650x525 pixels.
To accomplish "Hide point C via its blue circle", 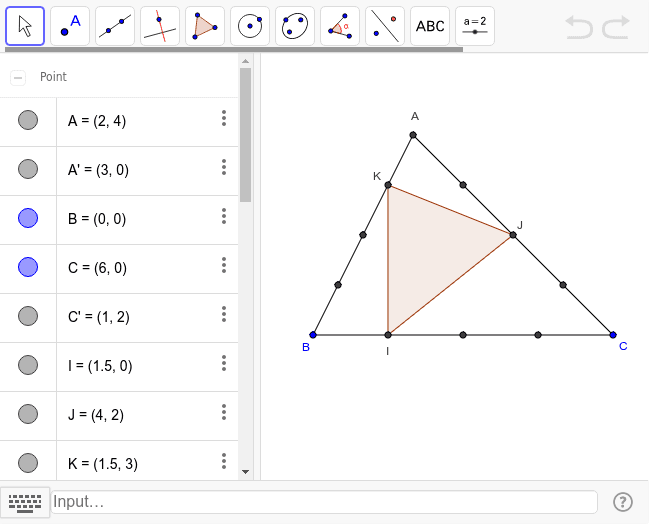I will (28, 267).
